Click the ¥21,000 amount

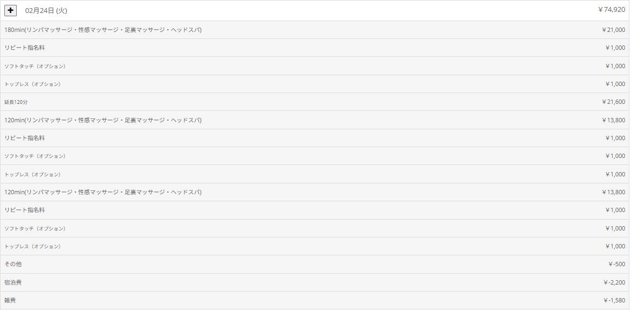(x=613, y=30)
